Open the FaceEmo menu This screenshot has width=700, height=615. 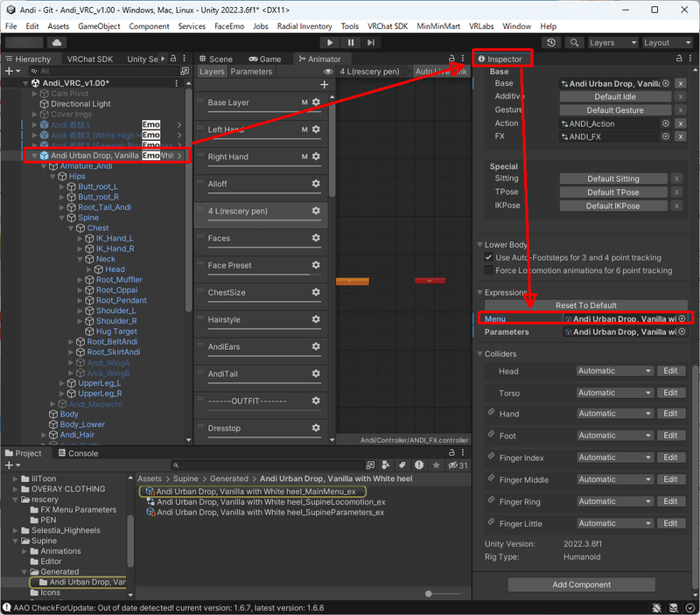[229, 26]
